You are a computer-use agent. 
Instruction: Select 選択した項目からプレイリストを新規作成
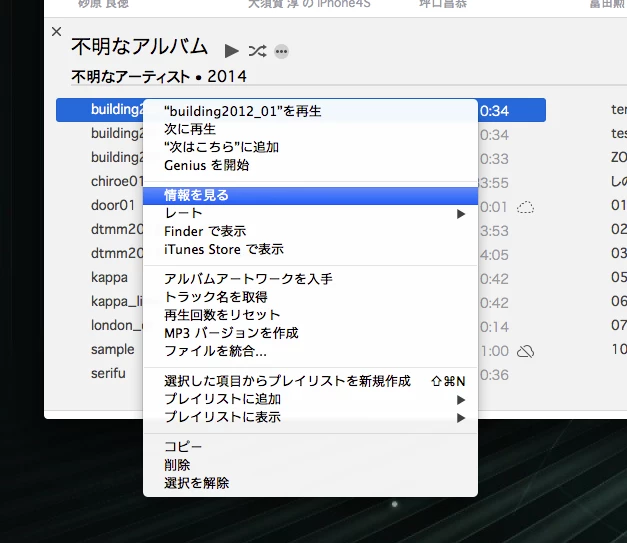pos(310,381)
